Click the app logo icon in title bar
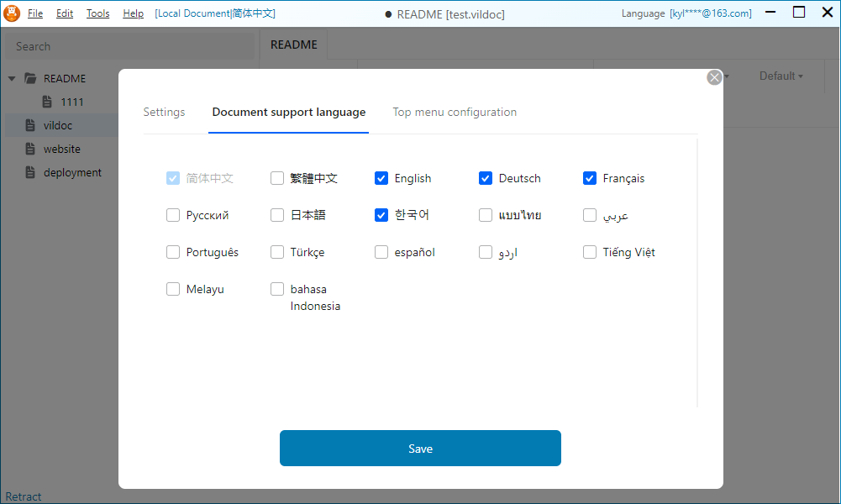Viewport: 841px width, 504px height. point(12,13)
